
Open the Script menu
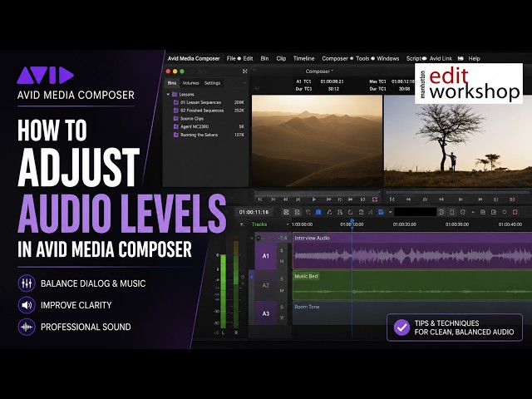pos(414,58)
